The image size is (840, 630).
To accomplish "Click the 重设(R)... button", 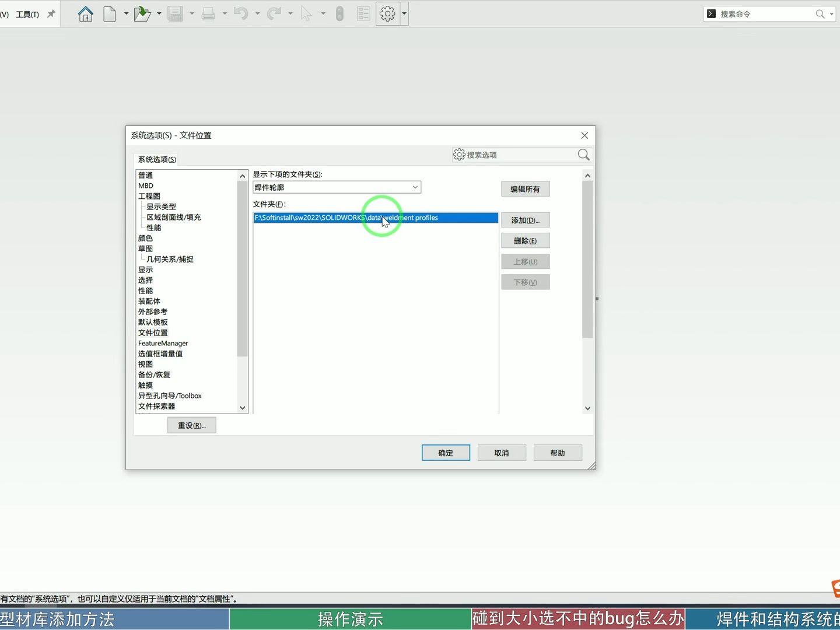I will (x=191, y=425).
